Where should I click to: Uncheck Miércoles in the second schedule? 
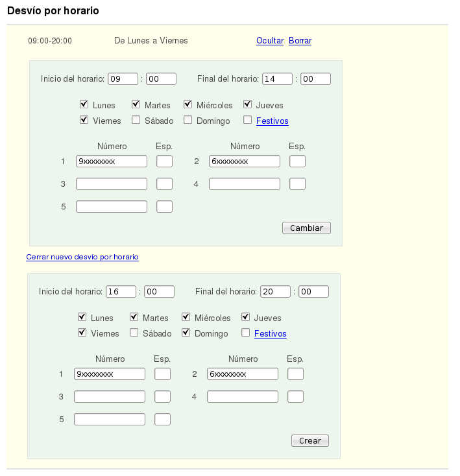point(186,318)
